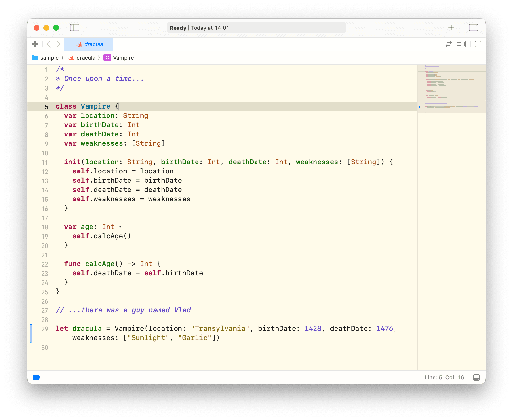Toggle the navigator sidebar
The height and width of the screenshot is (420, 513).
[x=75, y=28]
